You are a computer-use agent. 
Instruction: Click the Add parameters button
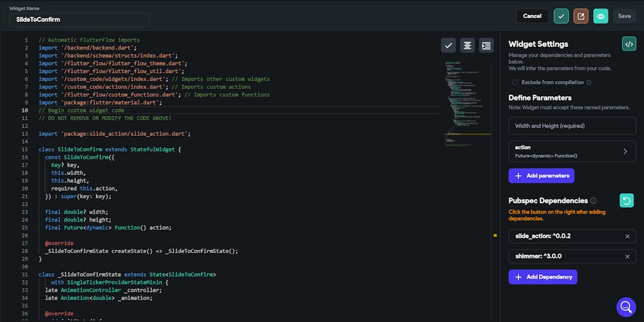[x=541, y=175]
